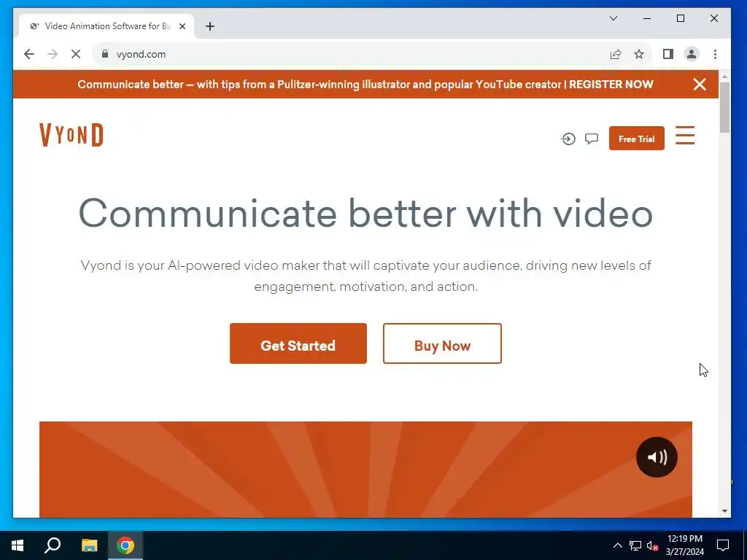View site info via padlock icon
Viewport: 747px width, 560px height.
point(105,54)
